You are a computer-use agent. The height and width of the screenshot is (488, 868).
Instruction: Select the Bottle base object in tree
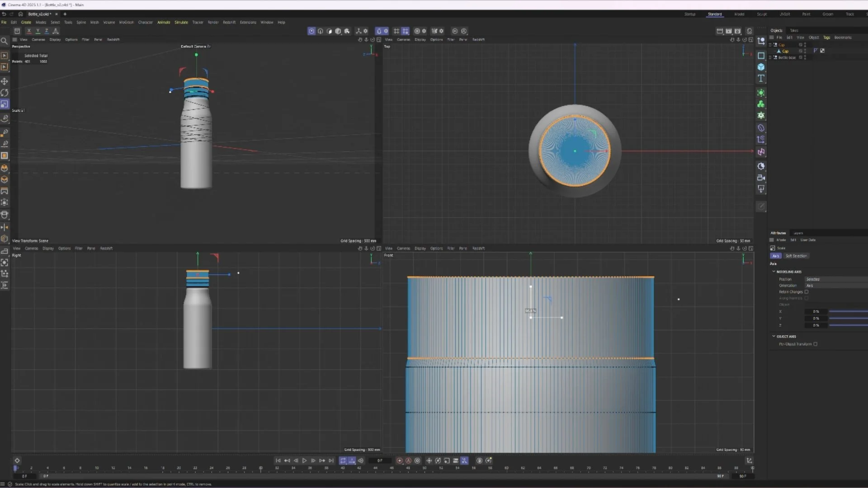click(787, 57)
